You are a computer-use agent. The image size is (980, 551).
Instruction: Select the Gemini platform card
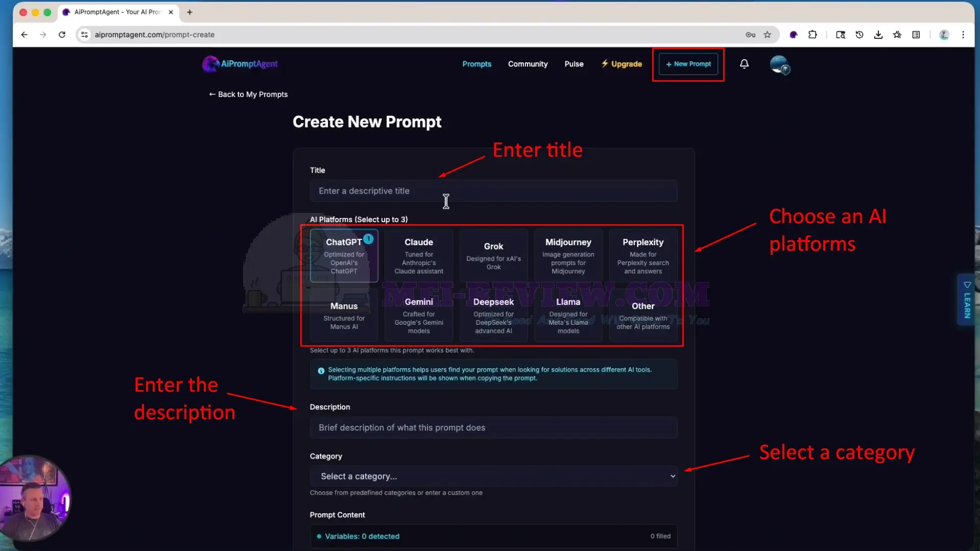(419, 315)
